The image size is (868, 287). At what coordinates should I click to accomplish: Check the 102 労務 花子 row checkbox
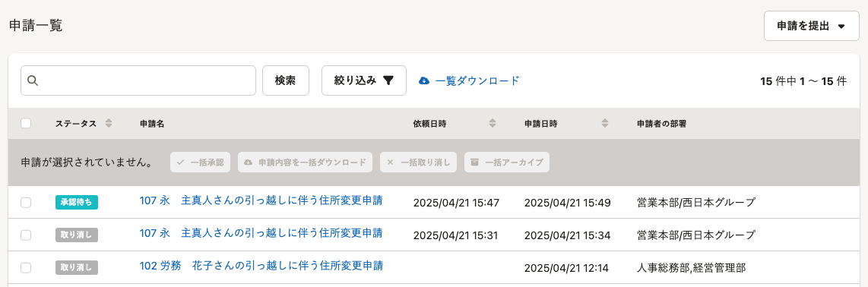pos(26,268)
